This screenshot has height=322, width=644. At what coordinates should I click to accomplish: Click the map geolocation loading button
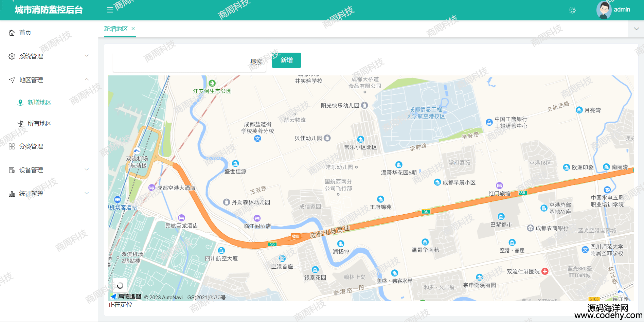pyautogui.click(x=120, y=286)
